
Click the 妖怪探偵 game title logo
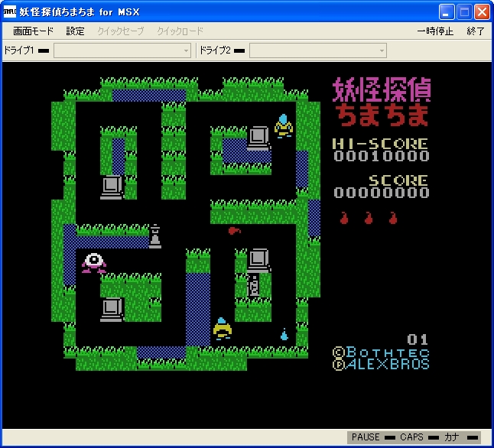382,89
